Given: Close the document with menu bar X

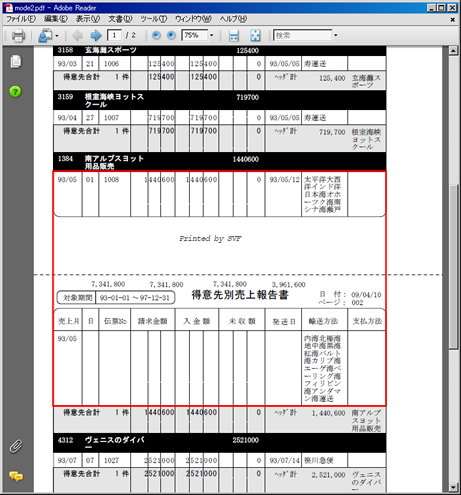Looking at the screenshot, I should point(453,20).
